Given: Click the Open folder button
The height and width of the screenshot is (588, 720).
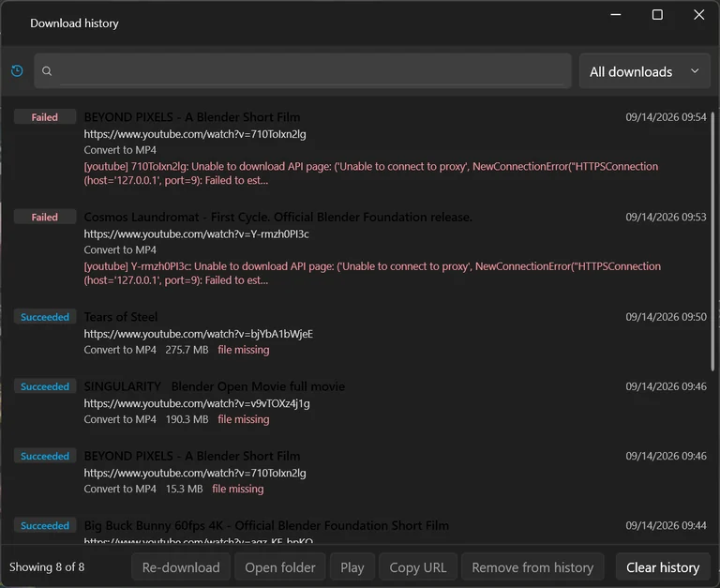Looking at the screenshot, I should [x=280, y=567].
